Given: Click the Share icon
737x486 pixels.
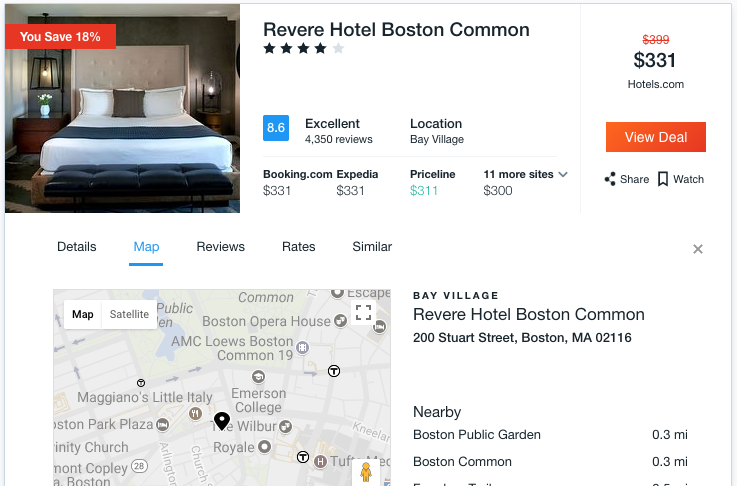Looking at the screenshot, I should (x=610, y=179).
